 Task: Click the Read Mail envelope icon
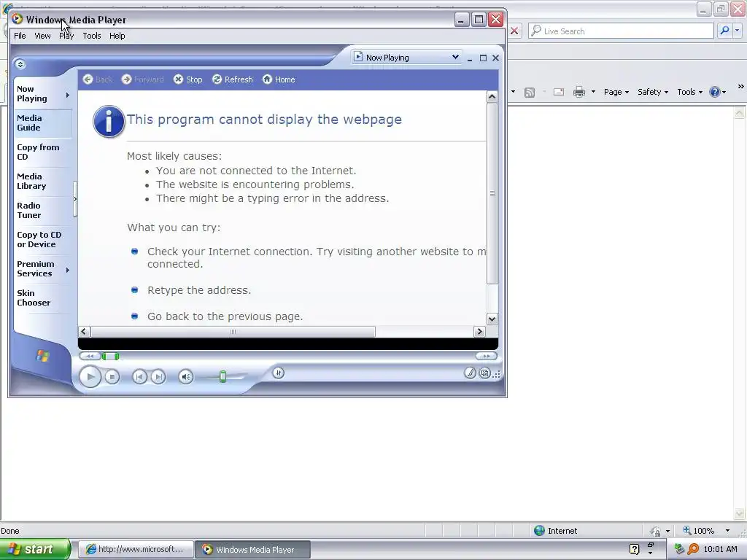pos(559,92)
